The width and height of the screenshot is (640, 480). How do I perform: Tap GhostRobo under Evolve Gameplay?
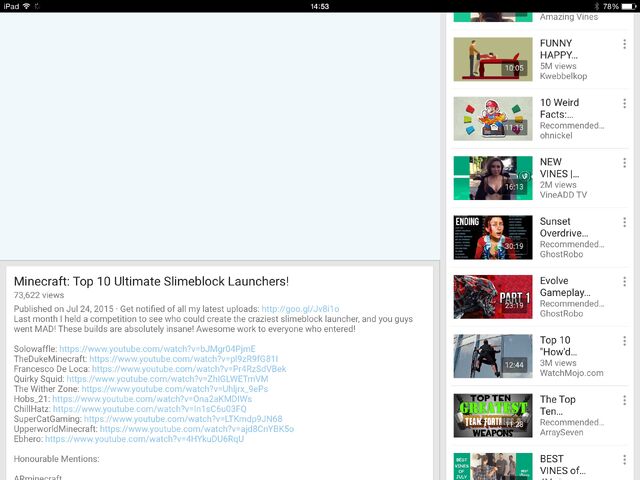click(x=561, y=313)
